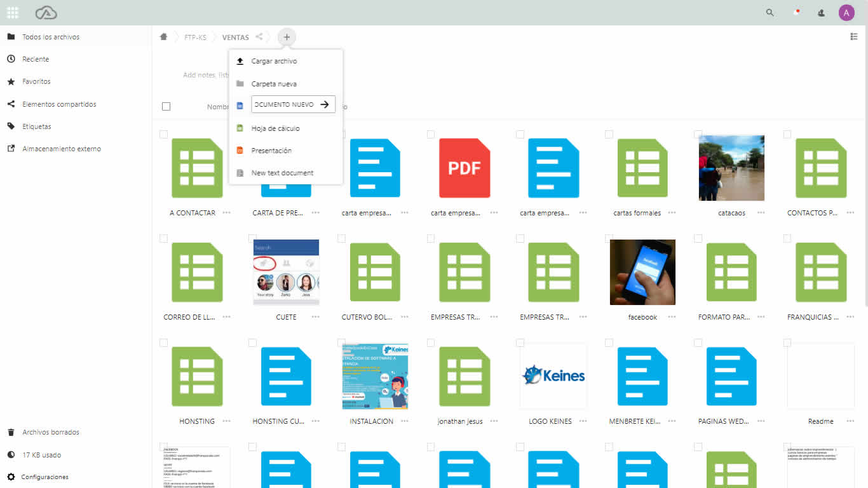Click FTP-KS in the breadcrumb

point(195,37)
